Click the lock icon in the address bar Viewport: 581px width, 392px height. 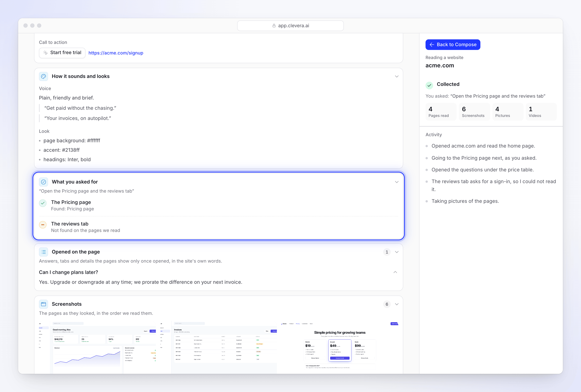click(274, 26)
